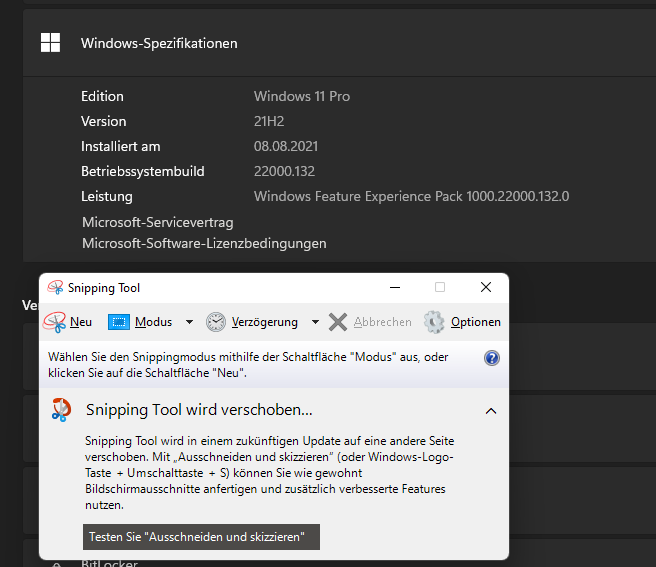Click the 'Snipping Tool' window title text
This screenshot has width=656, height=567.
click(104, 288)
